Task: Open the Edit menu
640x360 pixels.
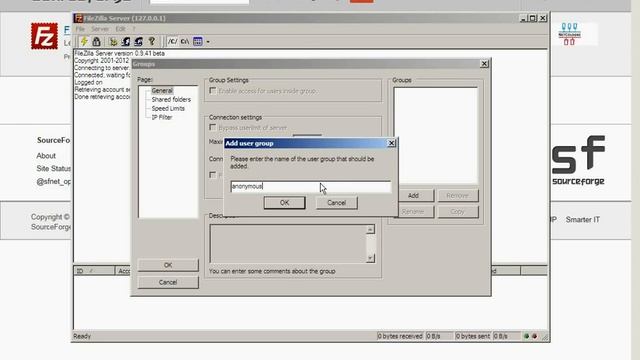Action: coord(120,29)
